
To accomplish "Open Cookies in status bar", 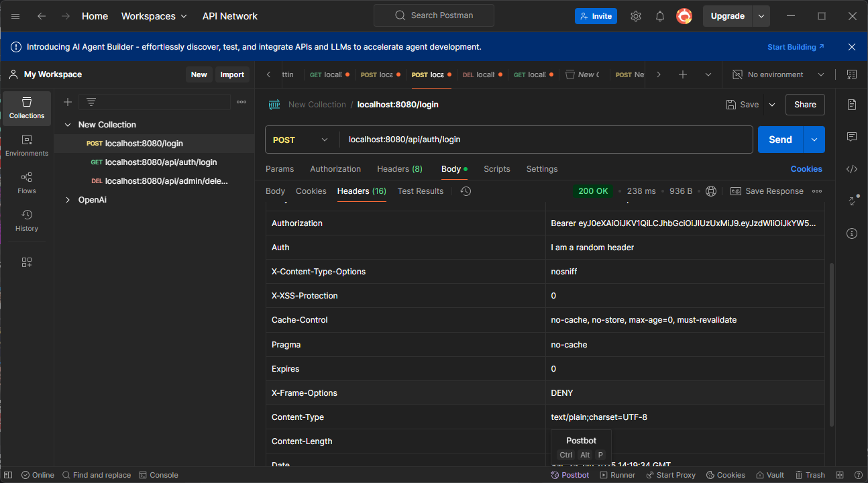I will [x=725, y=475].
